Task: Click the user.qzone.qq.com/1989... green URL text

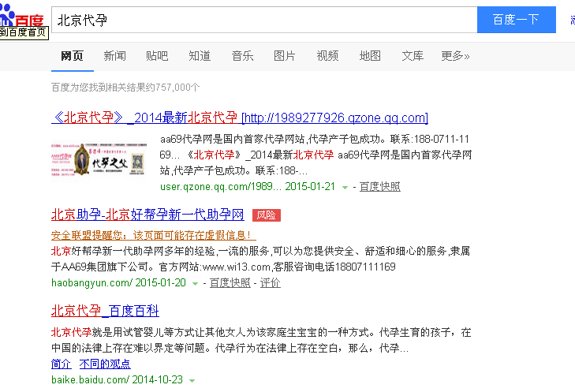Action: (x=221, y=187)
